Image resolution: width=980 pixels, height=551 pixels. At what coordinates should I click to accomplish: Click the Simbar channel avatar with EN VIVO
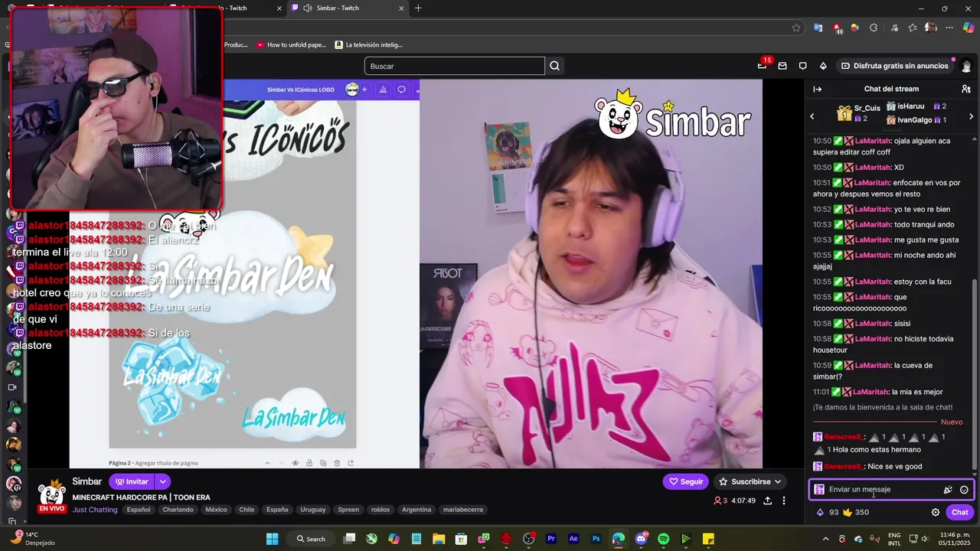coord(52,495)
